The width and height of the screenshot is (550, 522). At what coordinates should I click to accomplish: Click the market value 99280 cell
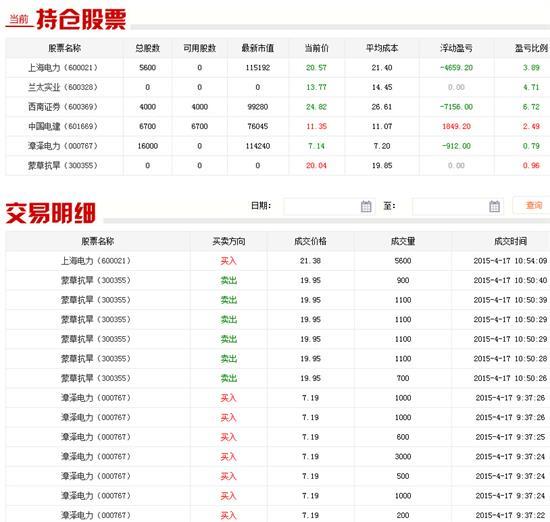pyautogui.click(x=258, y=107)
